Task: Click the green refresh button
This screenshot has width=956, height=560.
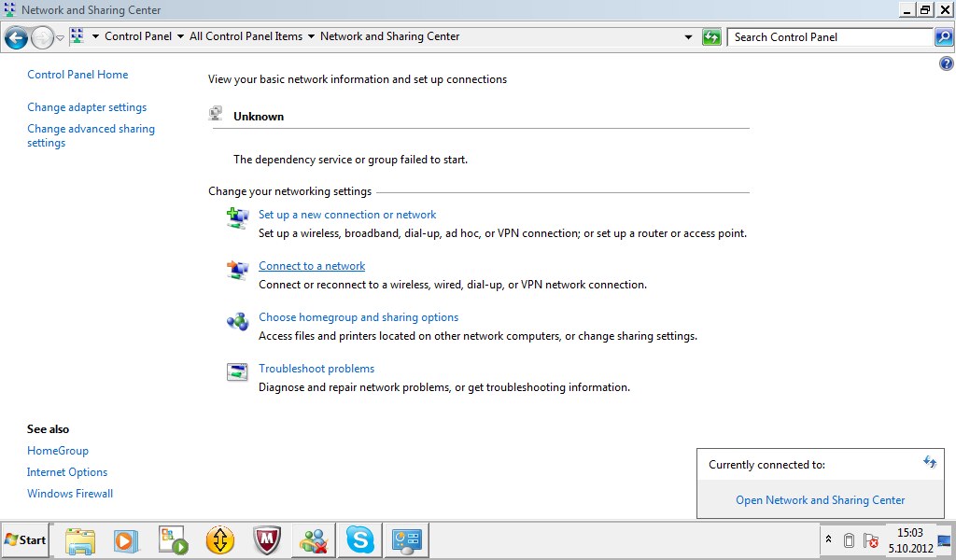Action: click(x=710, y=37)
